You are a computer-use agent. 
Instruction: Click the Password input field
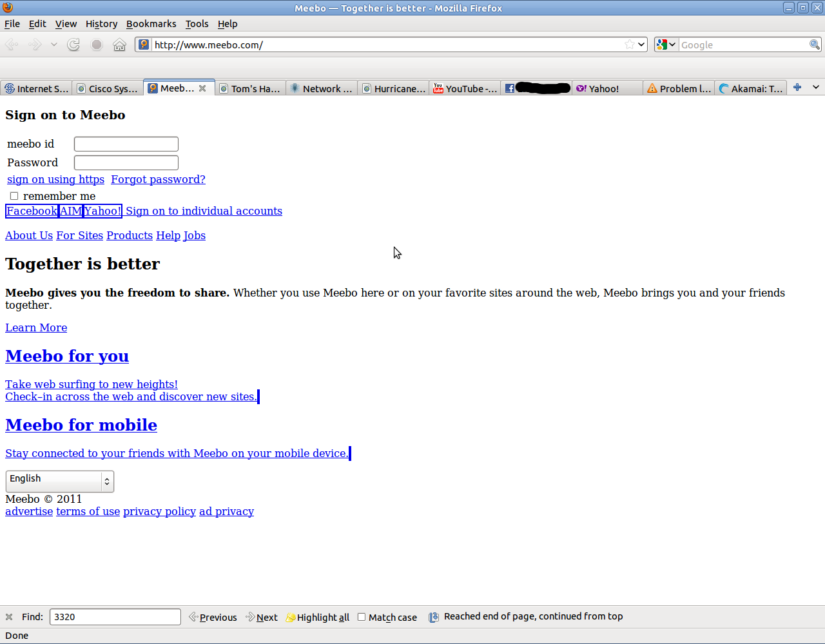pos(126,162)
